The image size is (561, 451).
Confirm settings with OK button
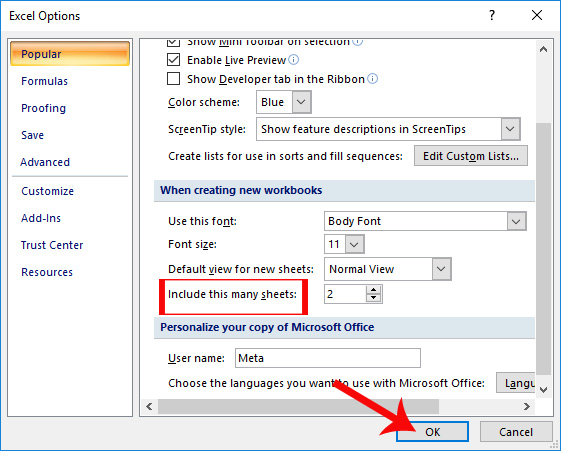(x=432, y=432)
